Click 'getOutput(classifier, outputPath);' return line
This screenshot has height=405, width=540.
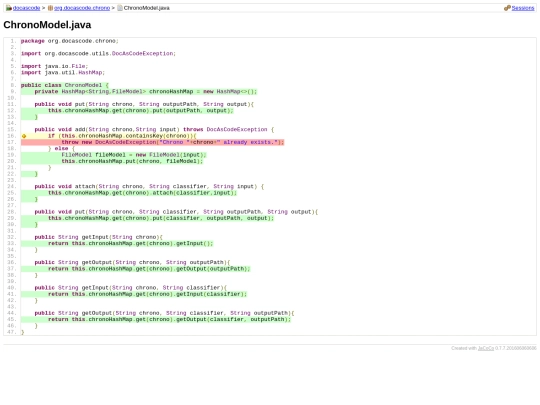click(x=156, y=320)
